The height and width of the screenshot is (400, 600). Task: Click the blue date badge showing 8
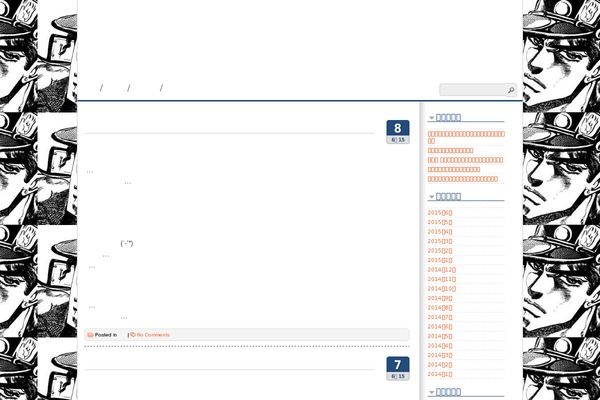click(398, 132)
